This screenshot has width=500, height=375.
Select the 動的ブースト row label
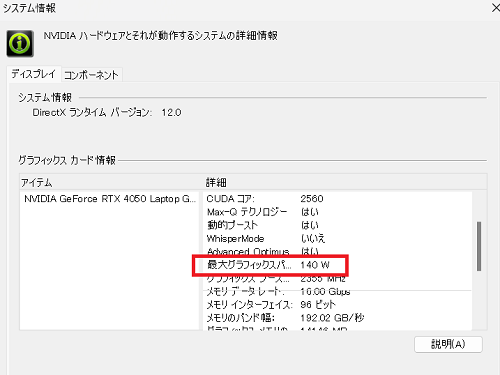click(x=232, y=225)
